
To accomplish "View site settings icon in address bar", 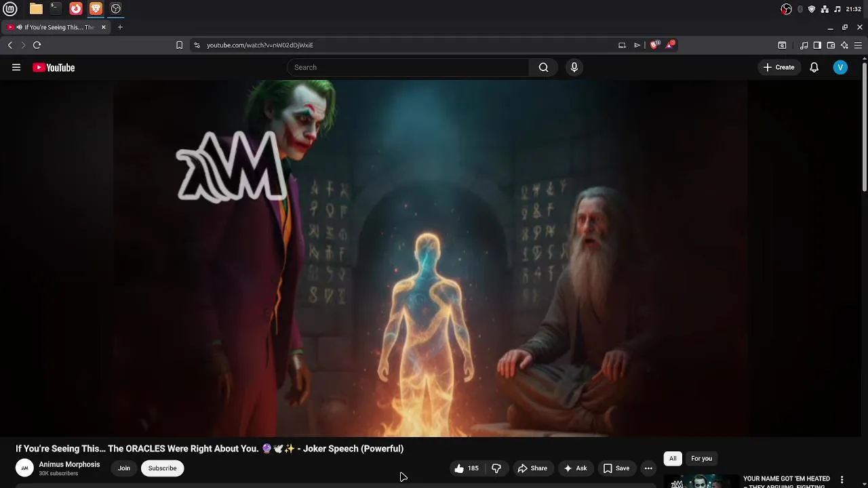I will pos(197,45).
